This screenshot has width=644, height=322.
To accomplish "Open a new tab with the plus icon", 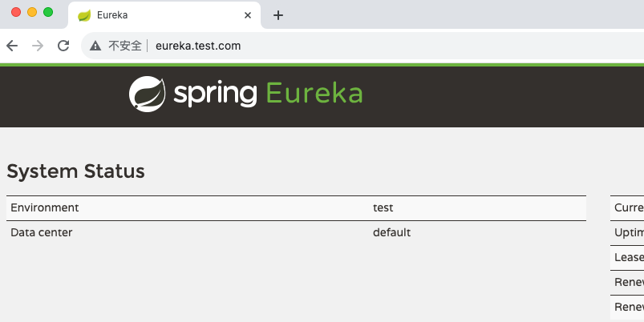I will click(x=278, y=15).
